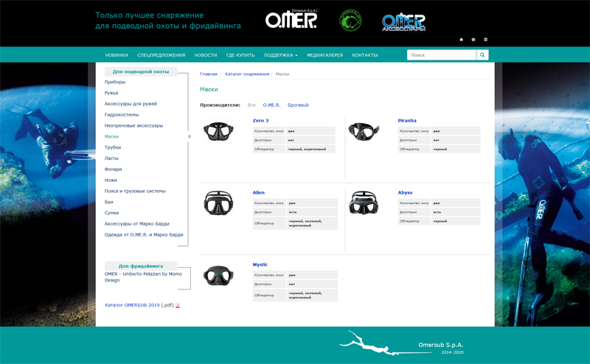Open Неопреновые аксессуары category
The image size is (590, 364).
coord(133,125)
